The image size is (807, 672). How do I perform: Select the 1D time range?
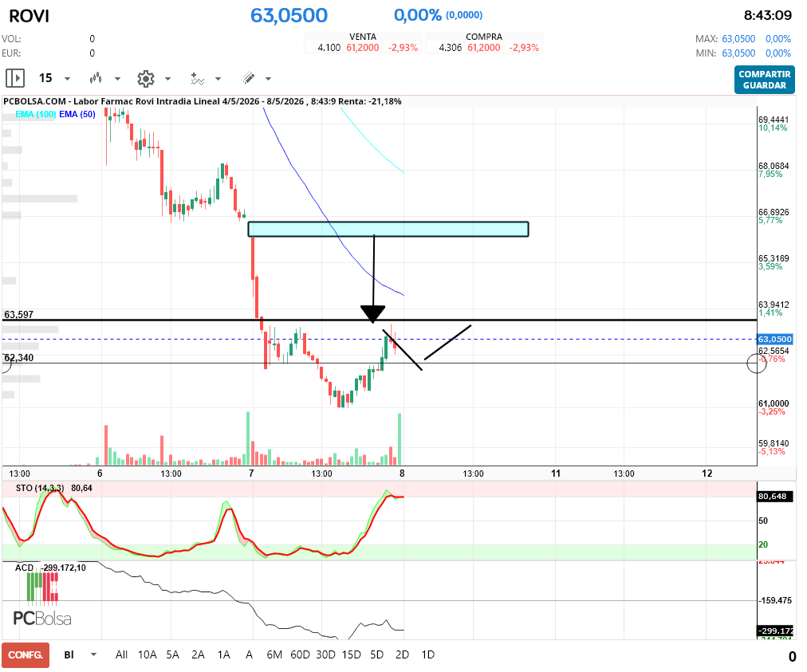[x=428, y=654]
